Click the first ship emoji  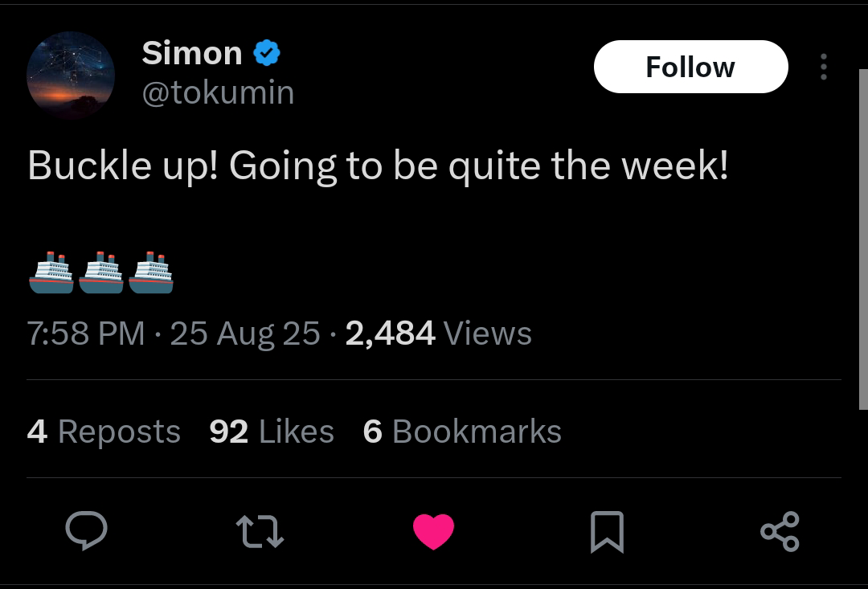(x=51, y=272)
